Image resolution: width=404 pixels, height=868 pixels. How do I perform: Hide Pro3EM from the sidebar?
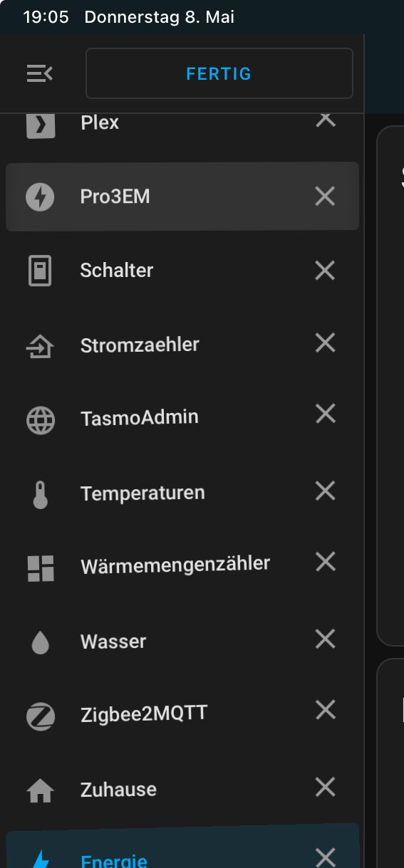(x=325, y=196)
